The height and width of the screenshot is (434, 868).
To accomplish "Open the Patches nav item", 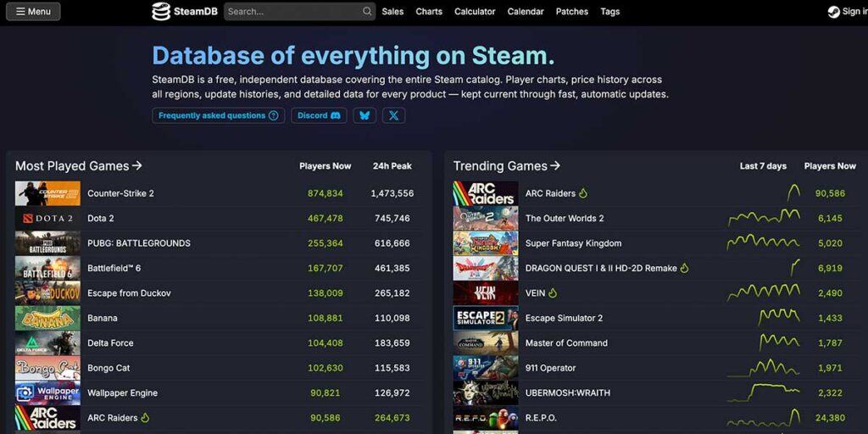I will [x=572, y=11].
